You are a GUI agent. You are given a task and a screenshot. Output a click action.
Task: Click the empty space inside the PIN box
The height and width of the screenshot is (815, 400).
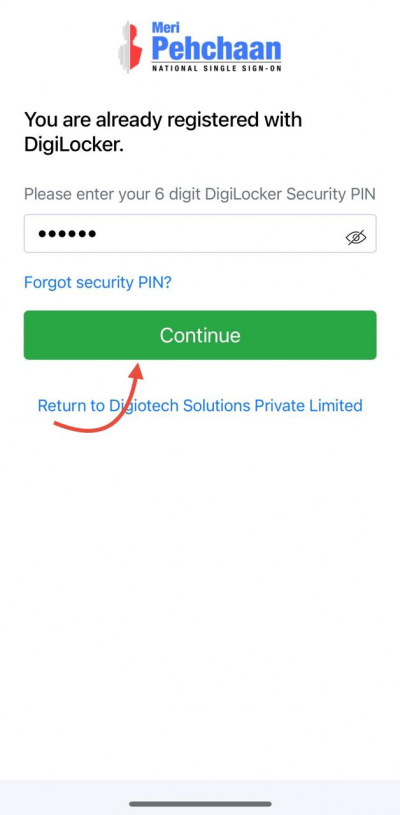[x=218, y=234]
